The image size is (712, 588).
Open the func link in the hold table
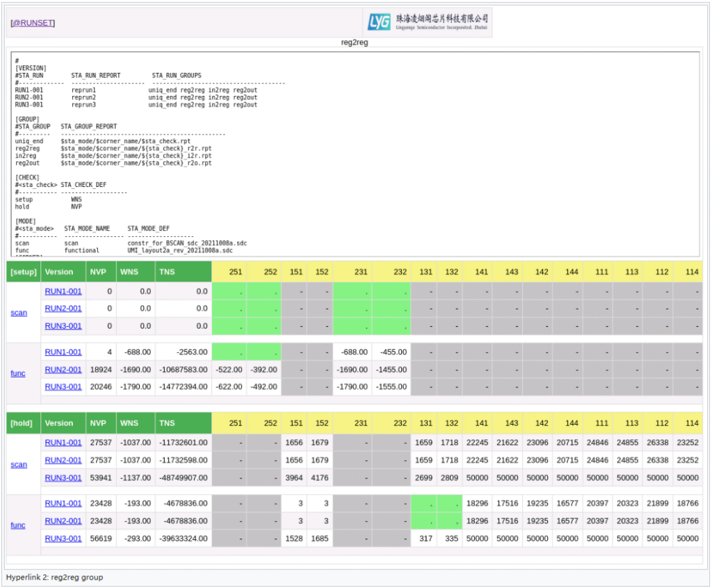pyautogui.click(x=18, y=525)
